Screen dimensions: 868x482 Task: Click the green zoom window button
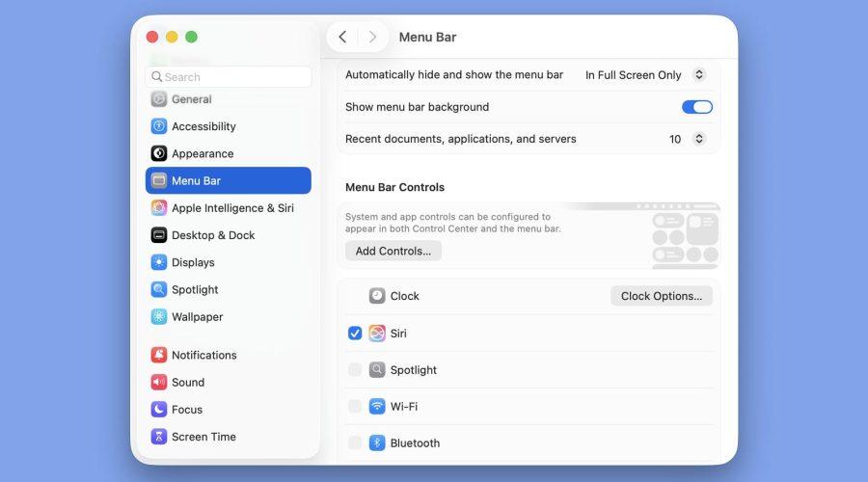192,37
